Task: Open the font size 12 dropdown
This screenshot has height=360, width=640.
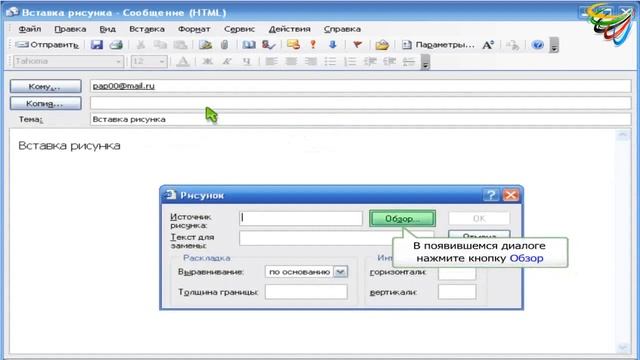Action: pos(162,62)
